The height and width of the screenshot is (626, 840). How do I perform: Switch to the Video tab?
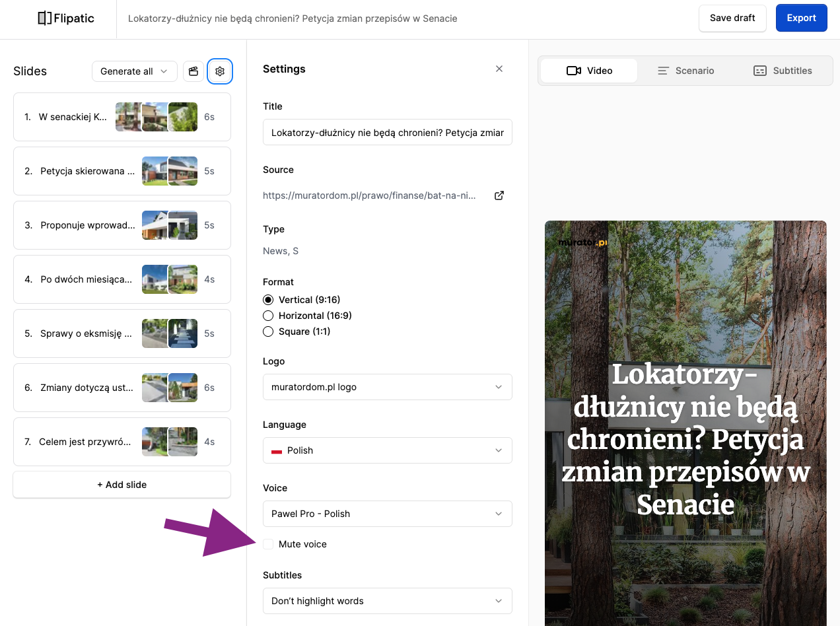(x=589, y=71)
